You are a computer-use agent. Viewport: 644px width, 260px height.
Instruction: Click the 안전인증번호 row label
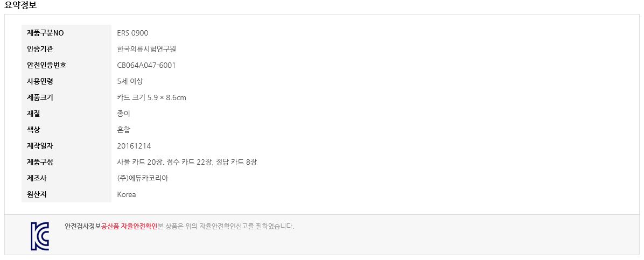[46, 65]
